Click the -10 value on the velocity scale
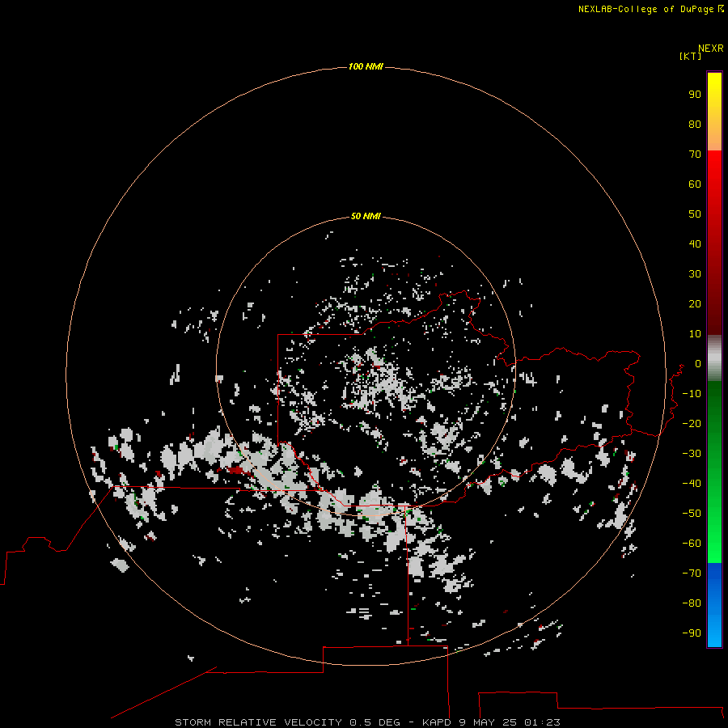Viewport: 728px width, 728px height. pos(692,394)
